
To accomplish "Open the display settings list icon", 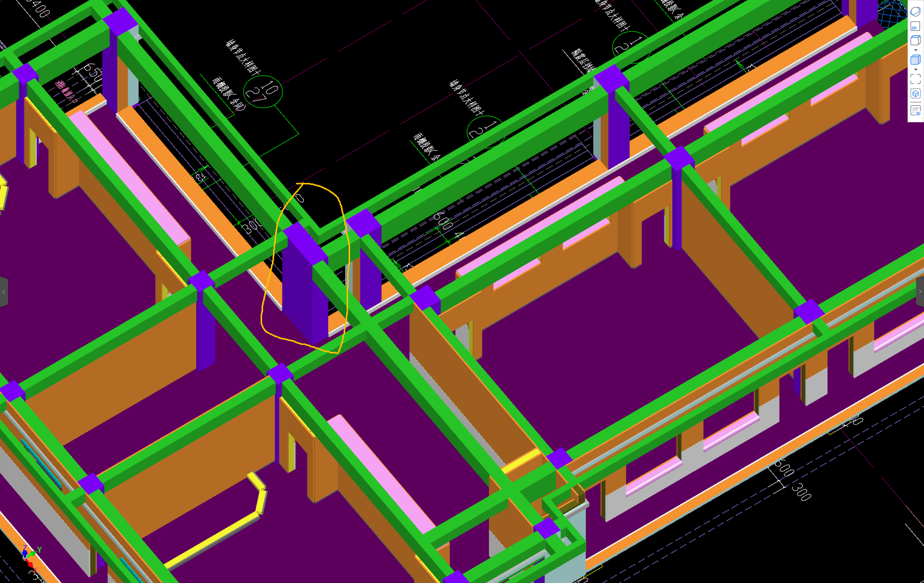I will tap(916, 110).
